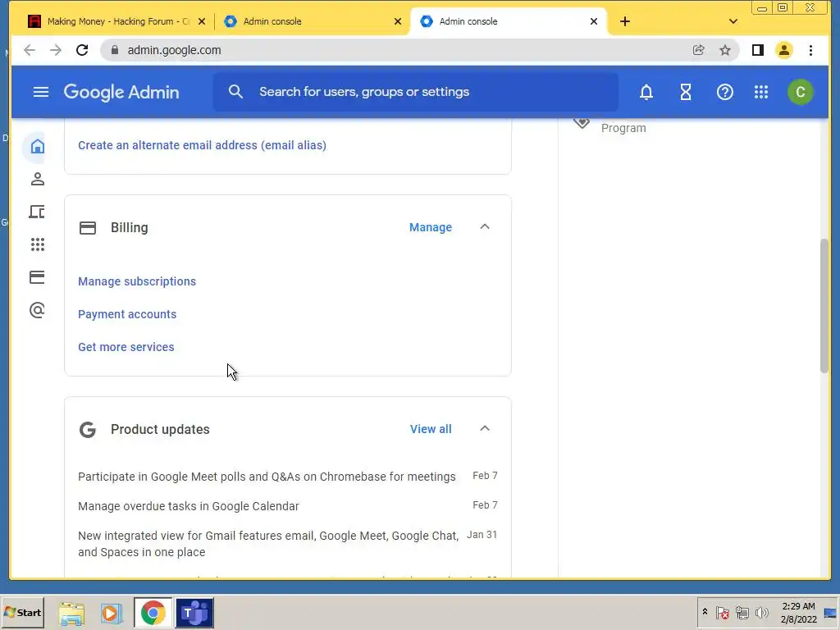Open the tab search dropdown arrow

click(733, 21)
